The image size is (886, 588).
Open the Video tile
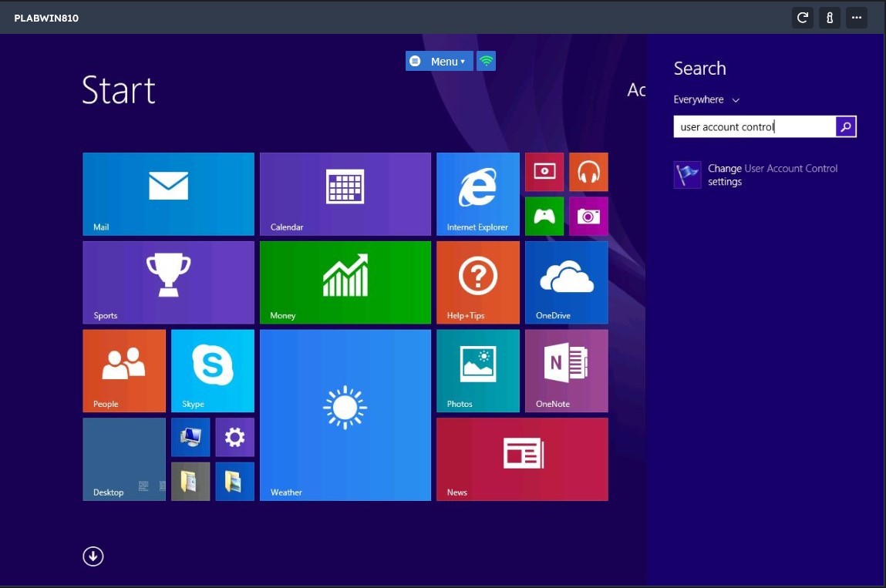click(x=544, y=172)
